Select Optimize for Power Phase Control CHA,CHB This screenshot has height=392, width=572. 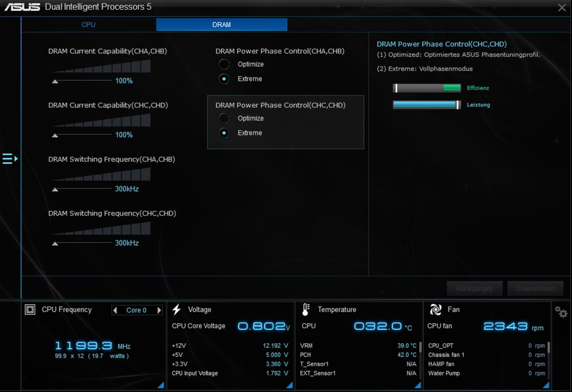(224, 64)
